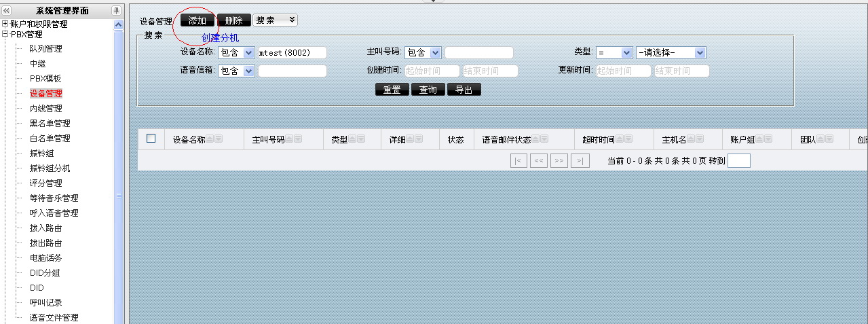Click the pin icon on sidebar header
868x324 pixels.
pyautogui.click(x=116, y=10)
